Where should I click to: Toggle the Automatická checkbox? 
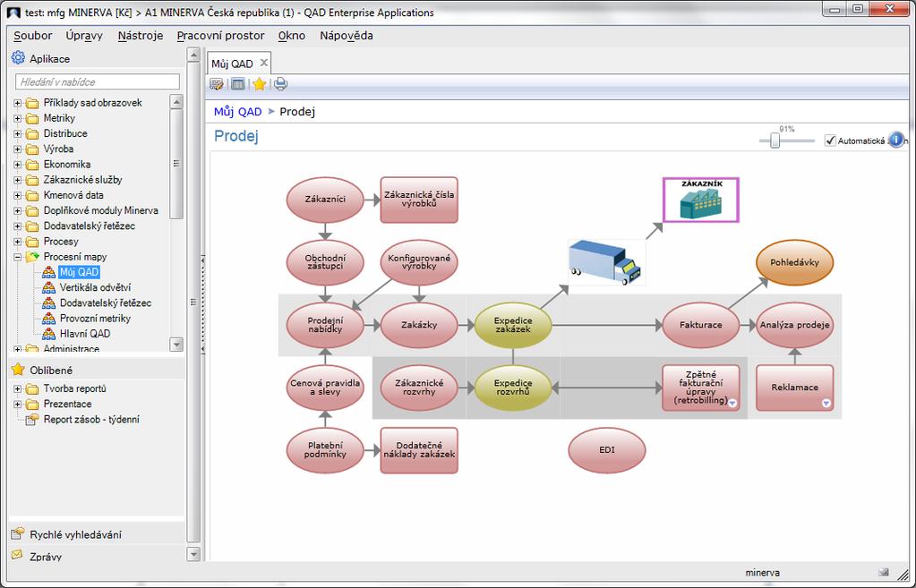click(830, 141)
